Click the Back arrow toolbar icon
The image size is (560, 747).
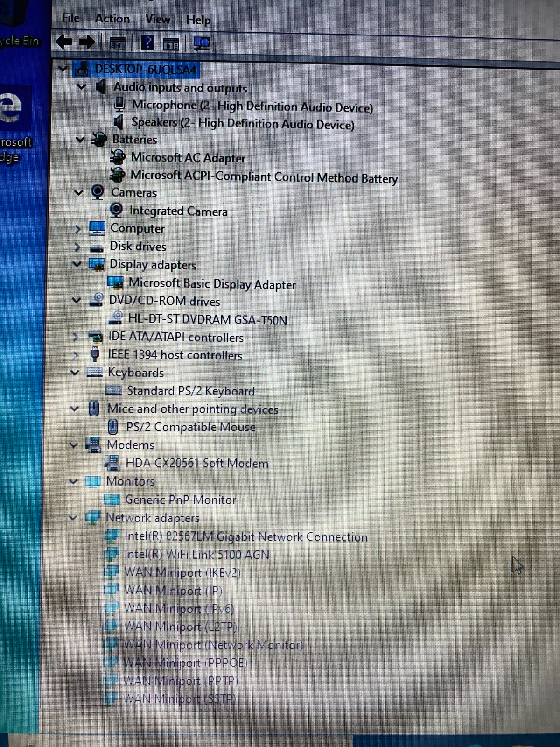pos(64,42)
